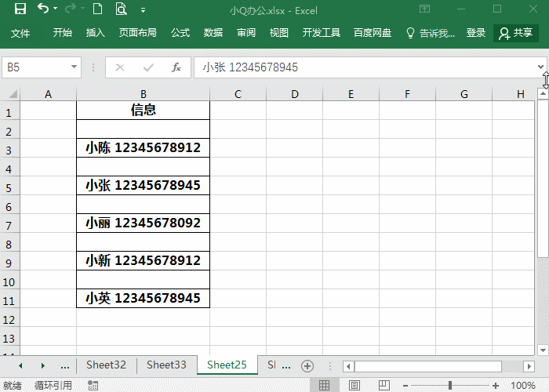Click the Print Preview icon
The image size is (549, 392).
[x=121, y=9]
